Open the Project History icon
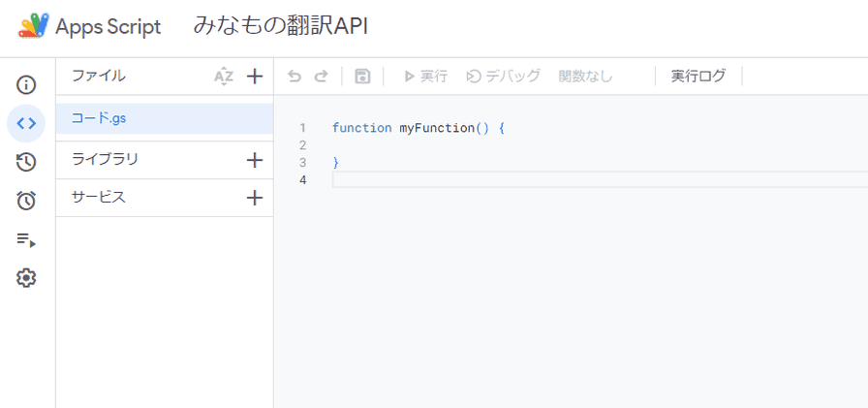This screenshot has height=408, width=868. pos(27,162)
